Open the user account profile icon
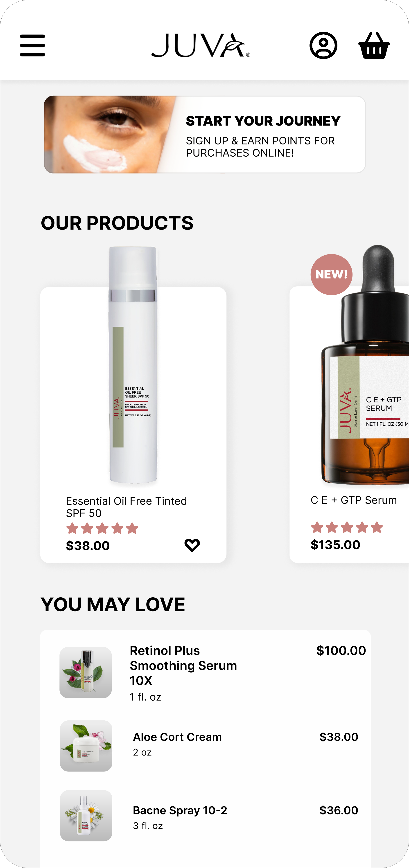Image resolution: width=409 pixels, height=868 pixels. (323, 45)
